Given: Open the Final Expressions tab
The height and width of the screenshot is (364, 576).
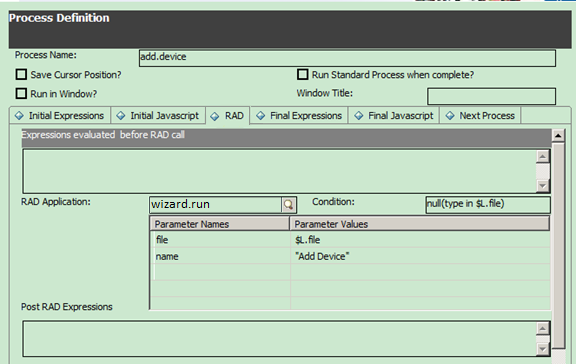Looking at the screenshot, I should (x=299, y=116).
